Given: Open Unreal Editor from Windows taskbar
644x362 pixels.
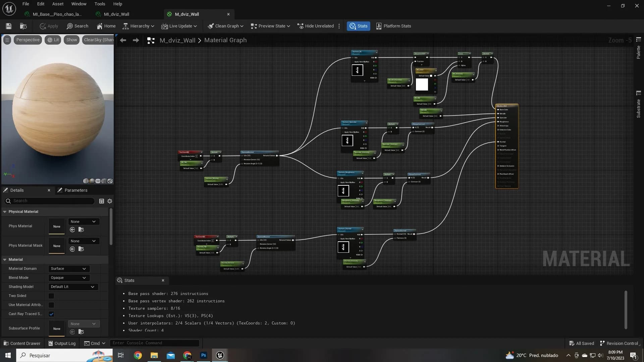Looking at the screenshot, I should (x=220, y=355).
